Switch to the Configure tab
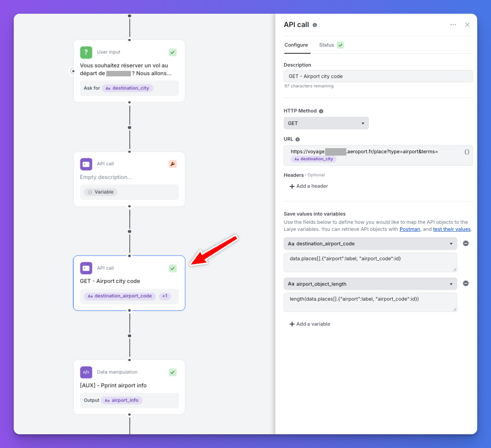 coord(296,45)
